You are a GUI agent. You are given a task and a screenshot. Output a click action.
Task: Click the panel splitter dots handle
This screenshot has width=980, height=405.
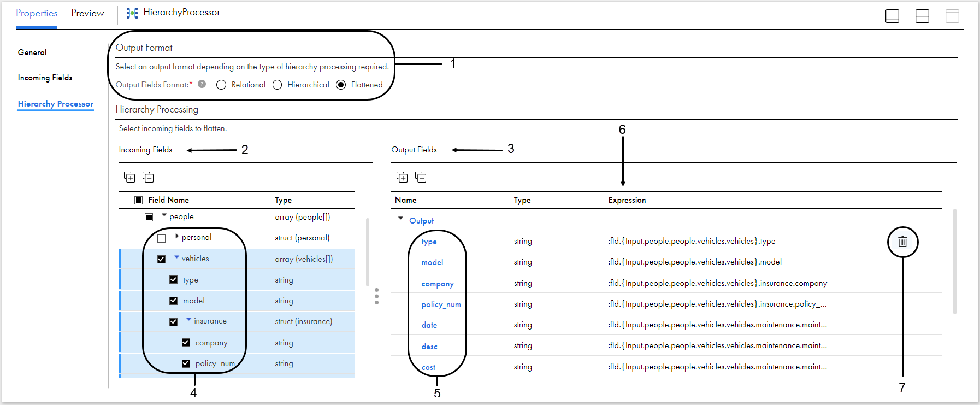pyautogui.click(x=376, y=296)
